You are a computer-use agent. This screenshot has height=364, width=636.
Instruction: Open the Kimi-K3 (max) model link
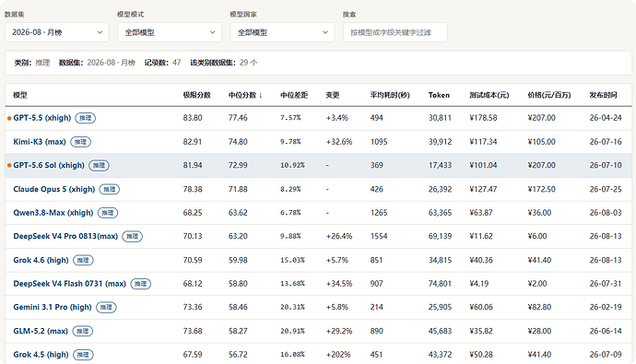(x=40, y=142)
